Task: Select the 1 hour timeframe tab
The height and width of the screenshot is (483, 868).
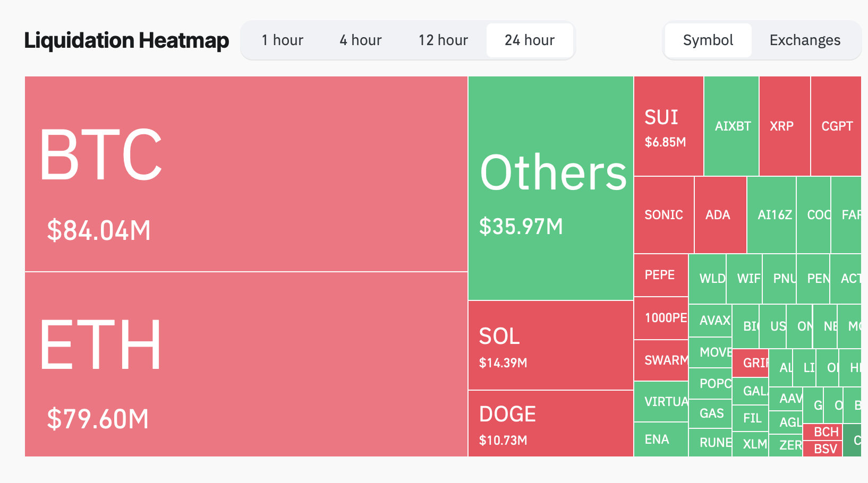Action: pos(282,40)
